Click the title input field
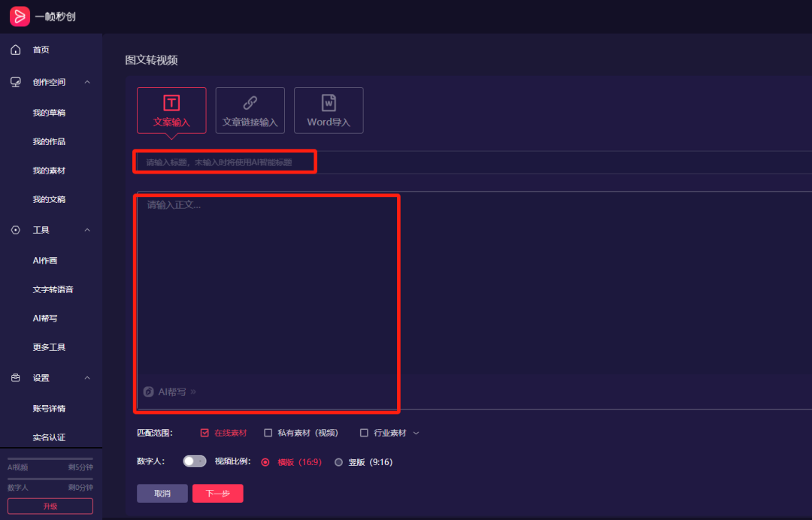 [x=225, y=161]
